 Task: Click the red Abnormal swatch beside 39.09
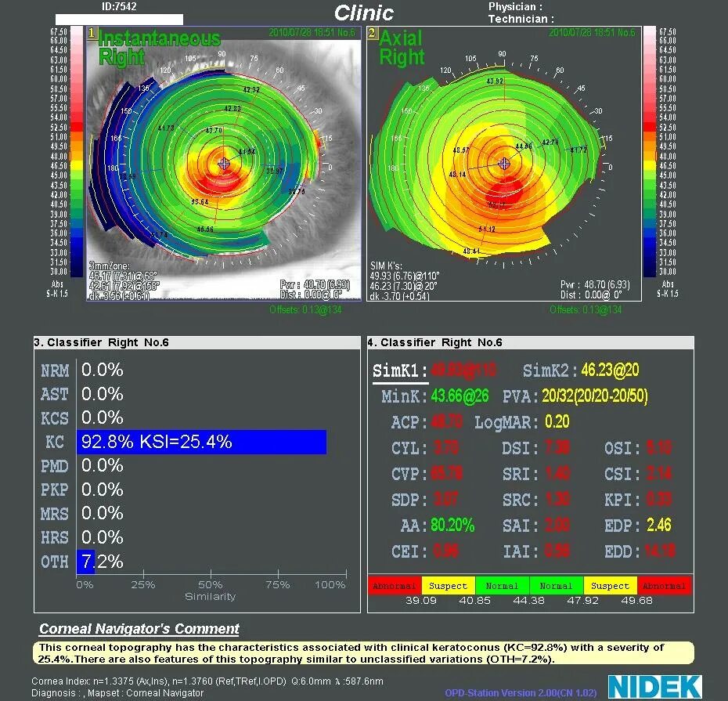(x=395, y=586)
